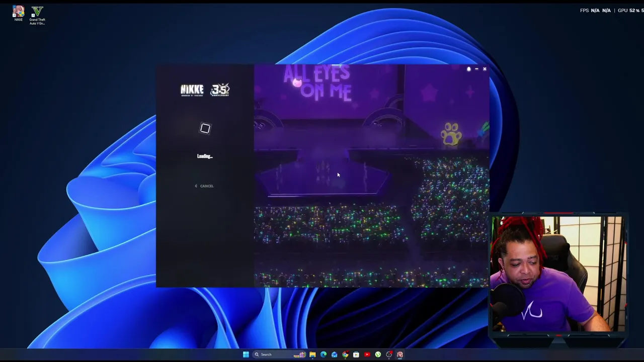The width and height of the screenshot is (644, 362).
Task: Click the yellow paw print sign
Action: [451, 134]
